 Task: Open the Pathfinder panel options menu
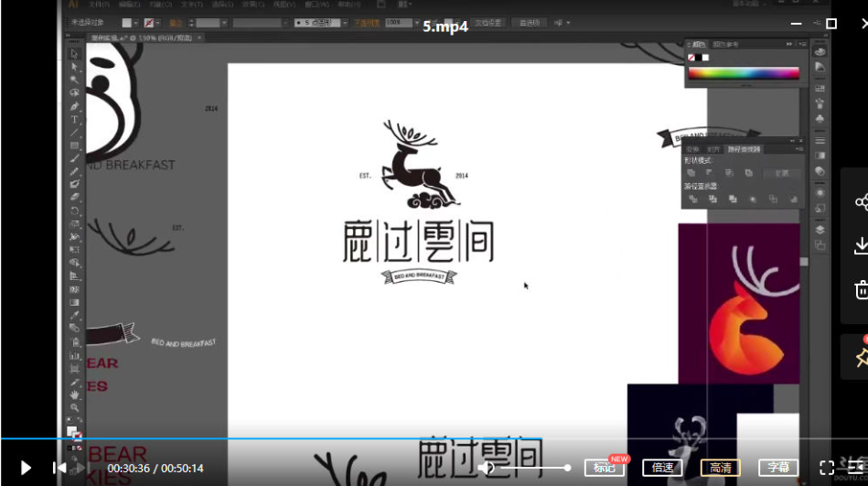click(x=798, y=149)
